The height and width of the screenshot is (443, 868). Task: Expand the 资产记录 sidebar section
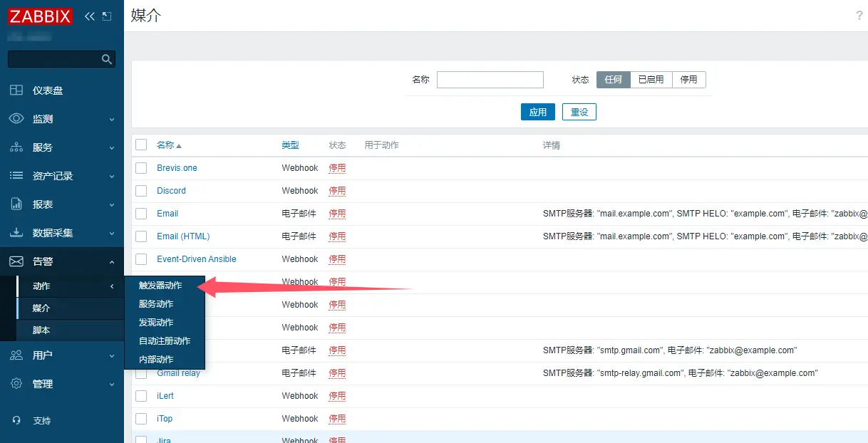pos(61,176)
